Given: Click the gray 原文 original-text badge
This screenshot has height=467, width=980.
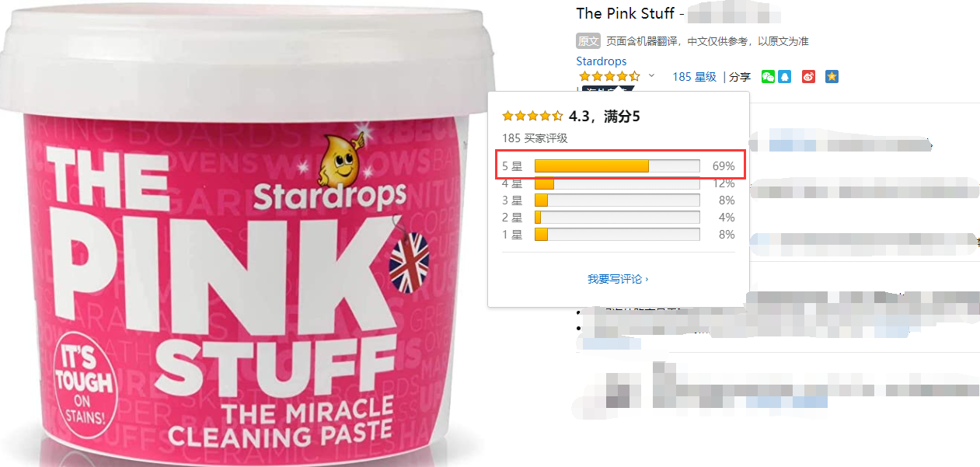Looking at the screenshot, I should [x=588, y=41].
